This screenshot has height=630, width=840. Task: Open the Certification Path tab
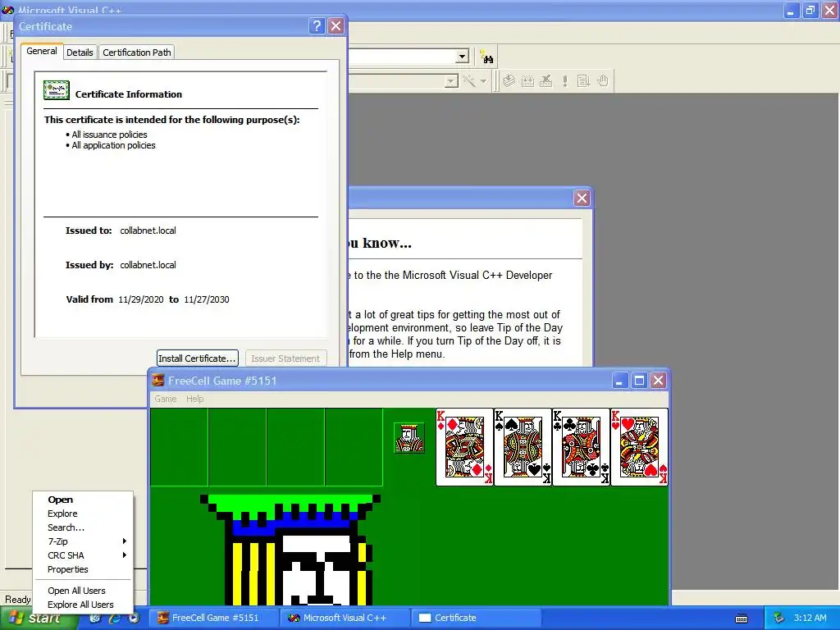point(137,52)
